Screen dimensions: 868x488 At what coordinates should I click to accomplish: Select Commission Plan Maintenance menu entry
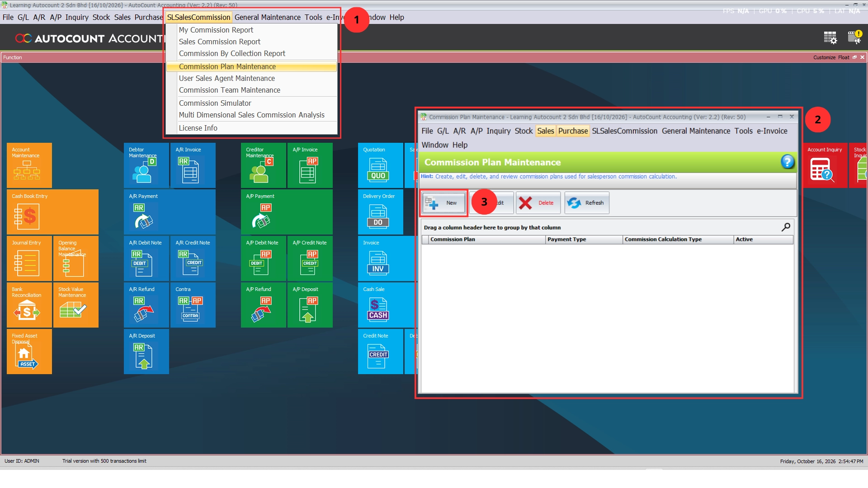[x=251, y=66]
